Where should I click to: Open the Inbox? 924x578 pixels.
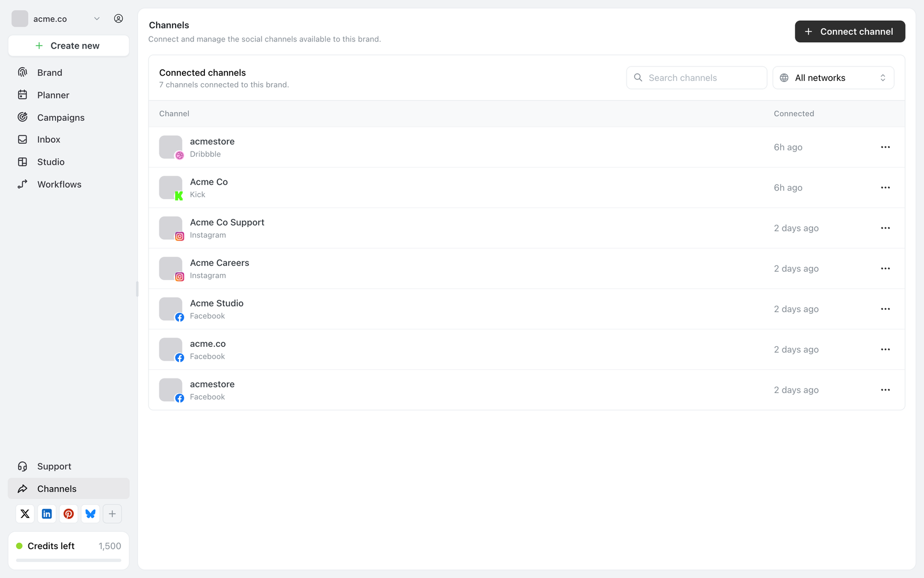(69, 139)
